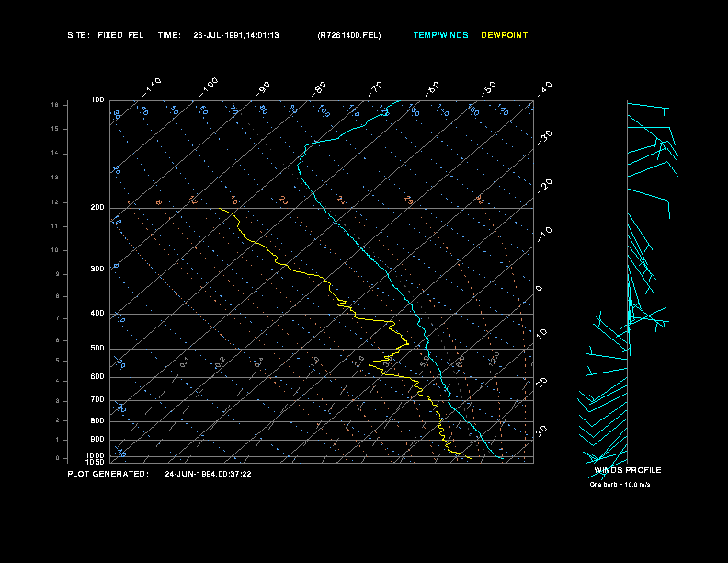Image resolution: width=728 pixels, height=563 pixels.
Task: Click the 'WINDS PROFILE' caption
Action: 628,470
